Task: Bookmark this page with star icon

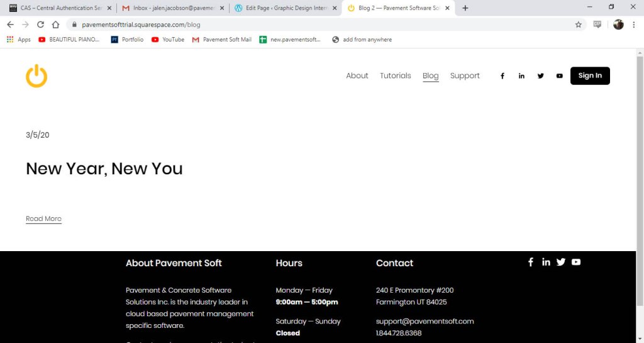Action: click(x=578, y=25)
